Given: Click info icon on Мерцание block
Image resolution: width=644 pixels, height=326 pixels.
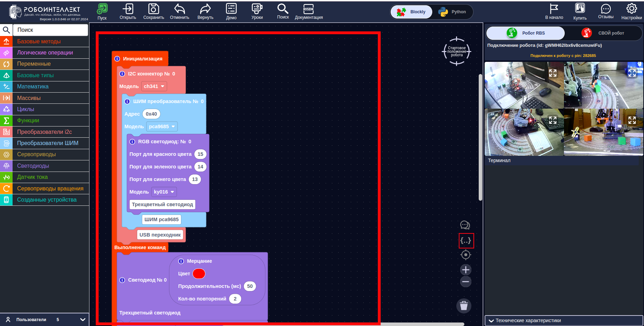Looking at the screenshot, I should point(181,261).
